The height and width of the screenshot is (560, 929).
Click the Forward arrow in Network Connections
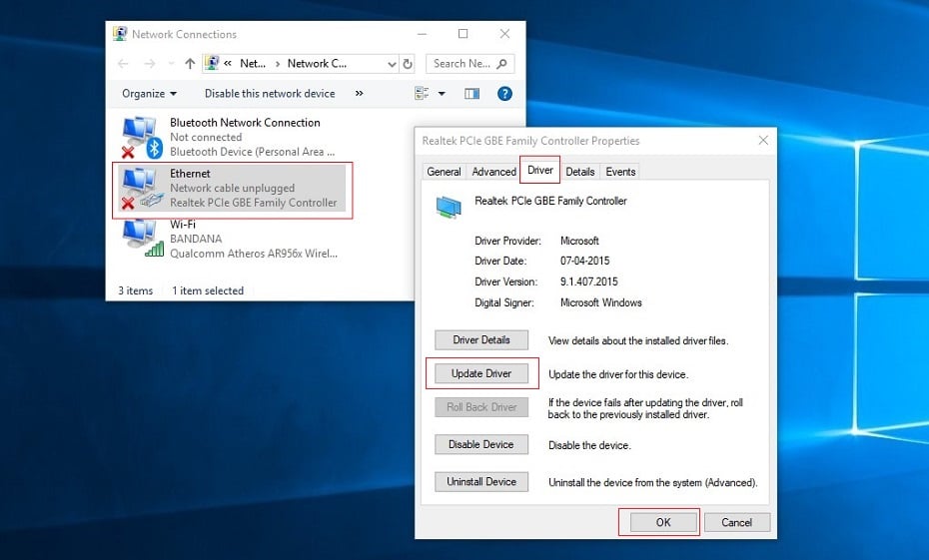(149, 63)
